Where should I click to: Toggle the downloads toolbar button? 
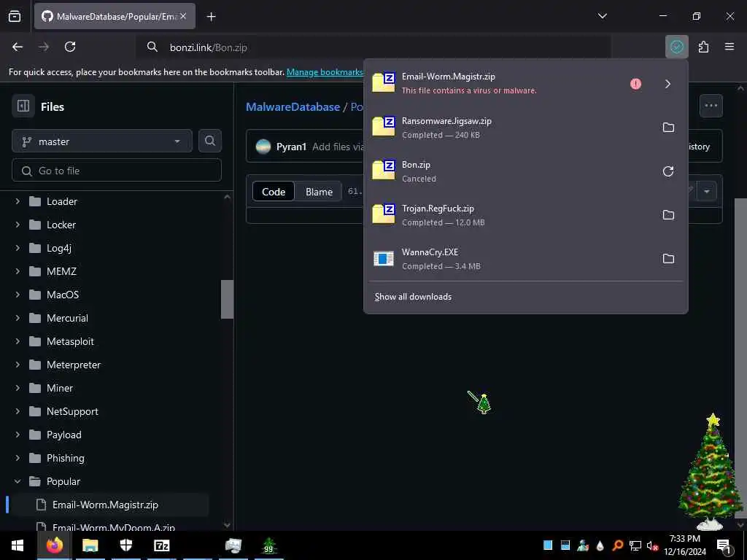click(676, 47)
